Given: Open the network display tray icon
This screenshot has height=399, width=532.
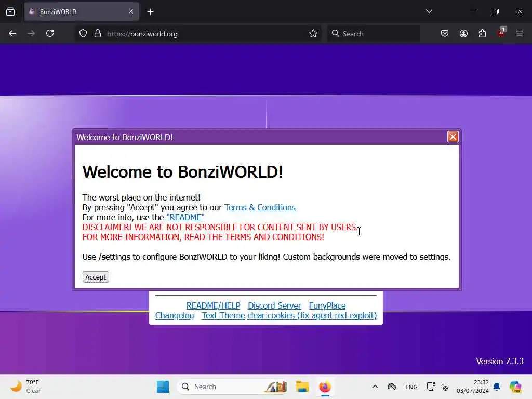Looking at the screenshot, I should tap(431, 387).
